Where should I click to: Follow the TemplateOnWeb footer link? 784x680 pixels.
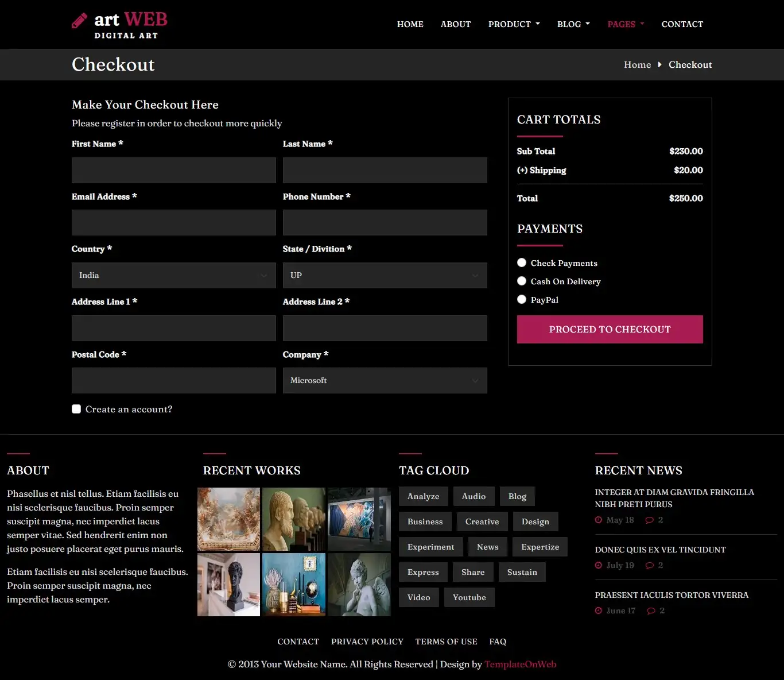click(x=521, y=664)
